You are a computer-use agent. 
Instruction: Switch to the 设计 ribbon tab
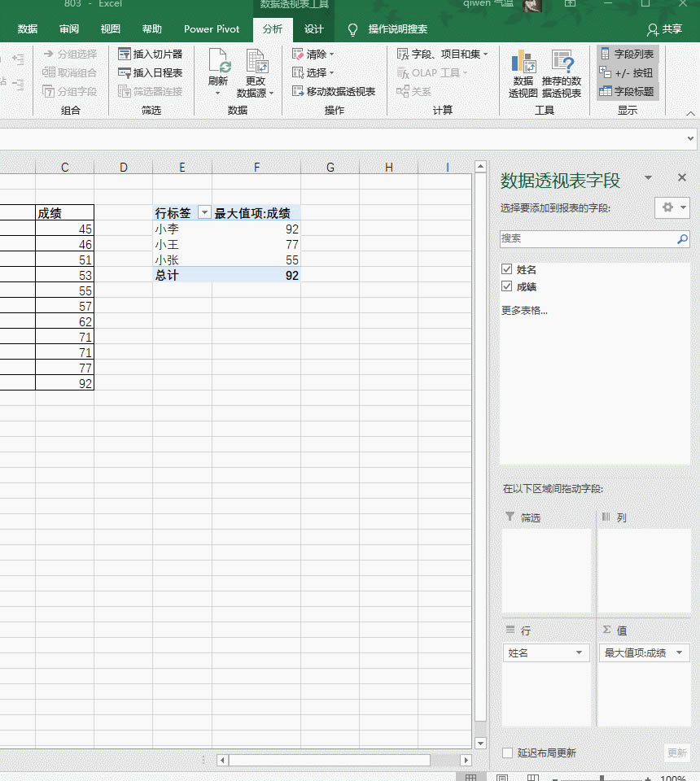pyautogui.click(x=314, y=29)
